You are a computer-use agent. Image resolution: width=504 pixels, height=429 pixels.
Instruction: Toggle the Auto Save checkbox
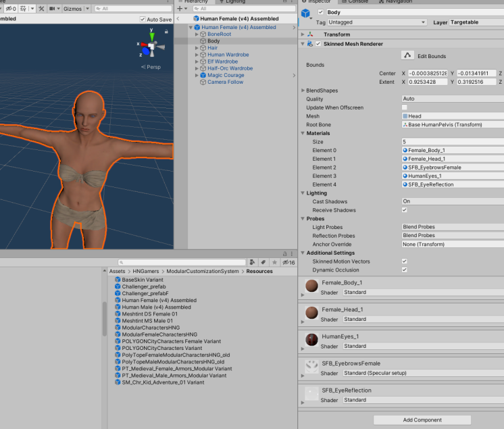(143, 20)
